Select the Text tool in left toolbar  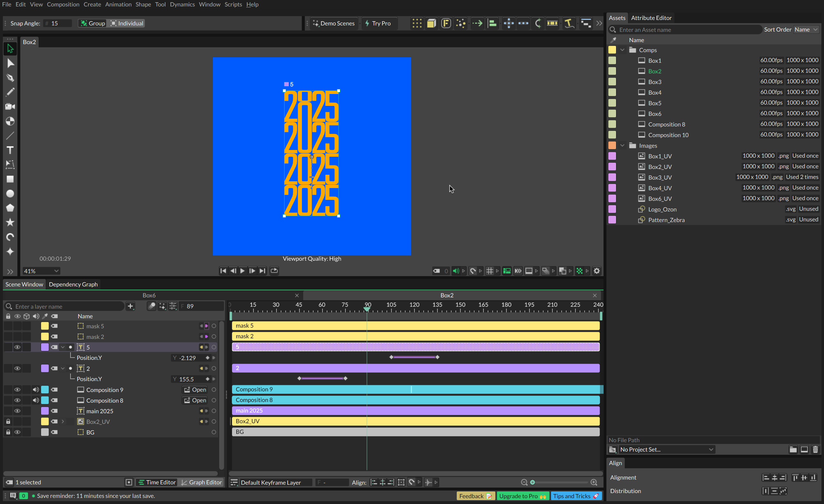(10, 150)
